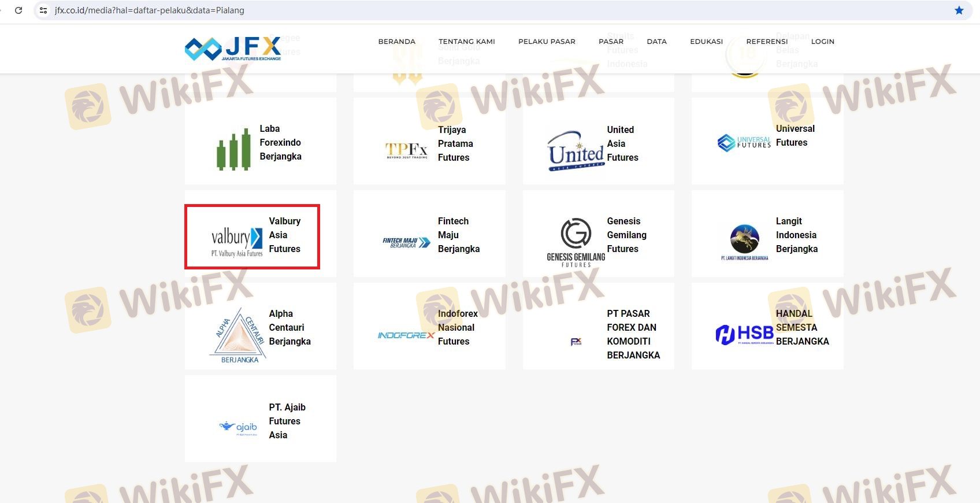
Task: Click the TPFx Trijaya Pratama logo
Action: coord(407,150)
